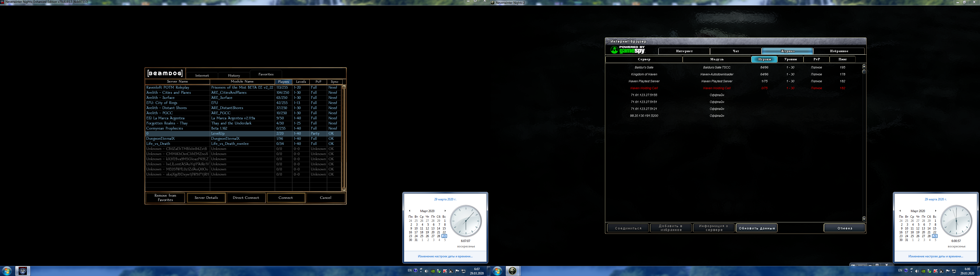This screenshot has height=276, width=980.
Task: Click NVIDIA tray icon near the 6:00 clock
Action: point(923,271)
